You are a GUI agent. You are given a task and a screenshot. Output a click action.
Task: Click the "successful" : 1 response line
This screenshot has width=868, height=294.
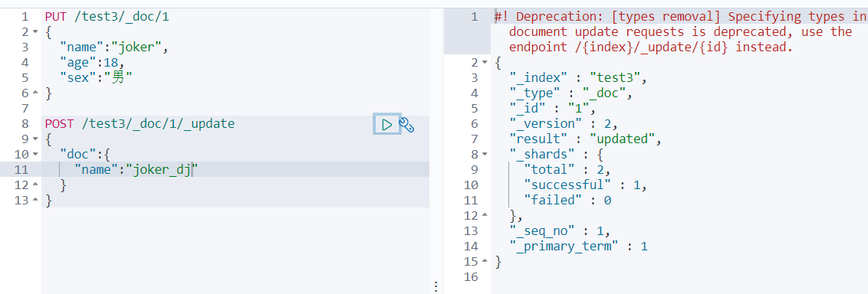point(585,185)
